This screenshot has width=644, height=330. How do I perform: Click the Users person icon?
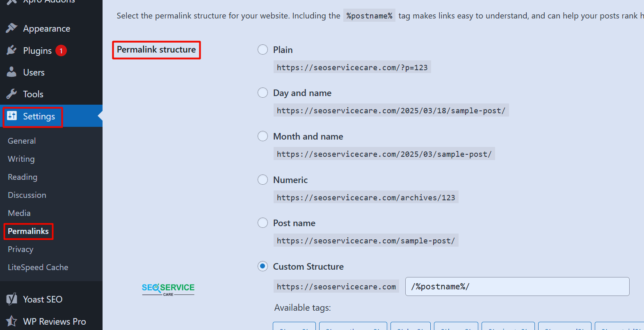[11, 72]
